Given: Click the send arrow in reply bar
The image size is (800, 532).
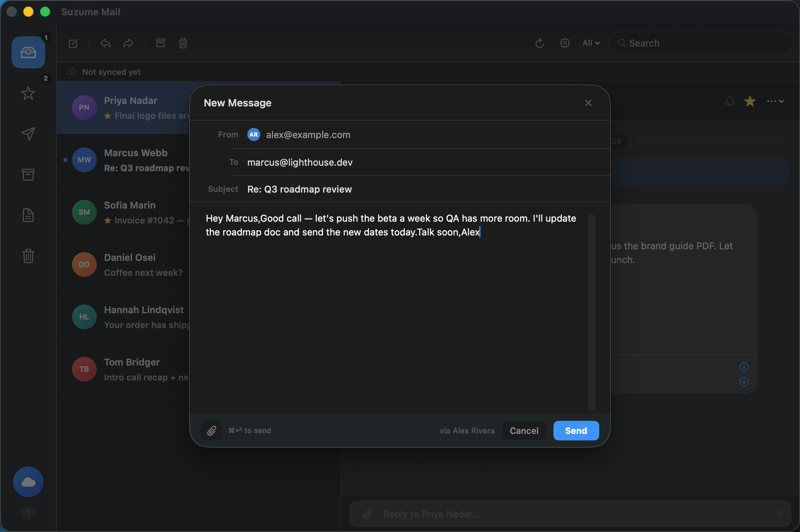Looking at the screenshot, I should click(777, 514).
